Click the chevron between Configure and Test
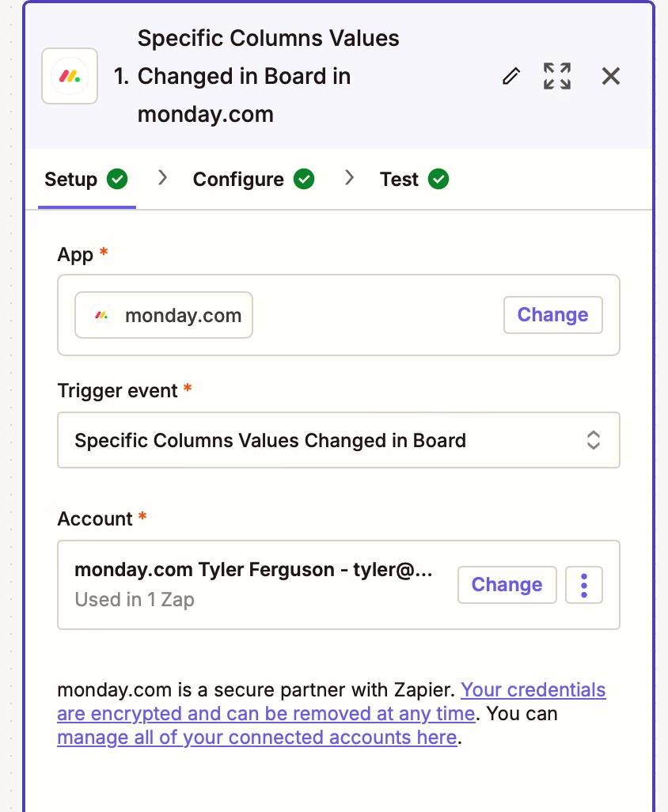The height and width of the screenshot is (812, 668). (350, 178)
